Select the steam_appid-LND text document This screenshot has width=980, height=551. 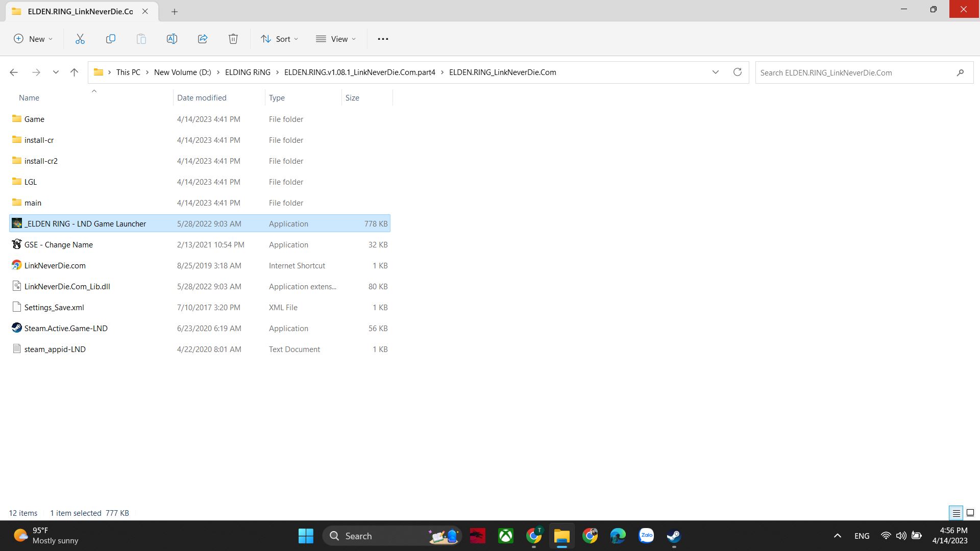(200, 349)
